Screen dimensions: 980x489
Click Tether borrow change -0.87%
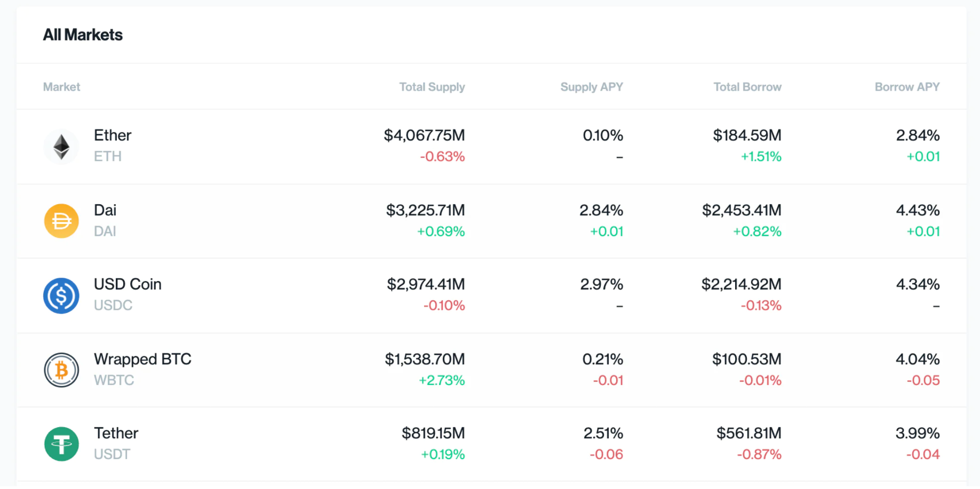[759, 454]
